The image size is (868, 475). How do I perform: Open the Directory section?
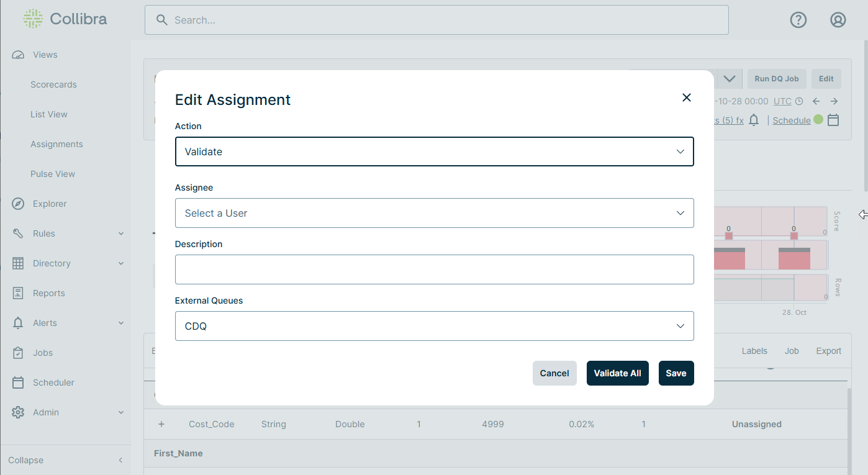coord(50,263)
